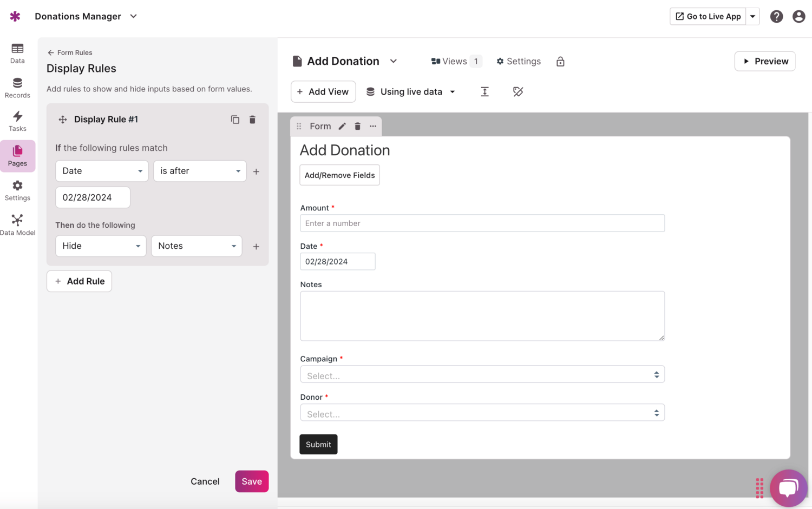Open the Using live data dropdown
The height and width of the screenshot is (509, 812).
[x=411, y=92]
